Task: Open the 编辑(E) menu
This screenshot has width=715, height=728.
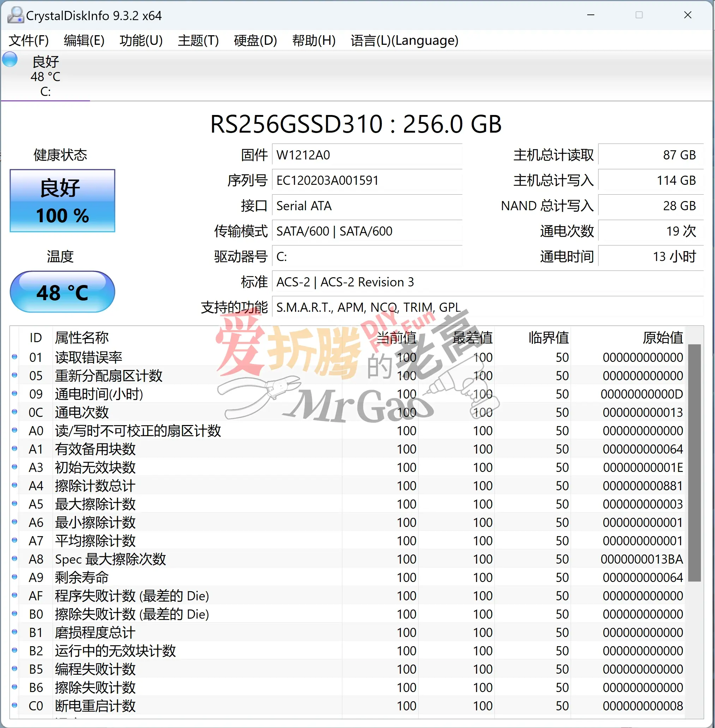Action: pos(84,40)
